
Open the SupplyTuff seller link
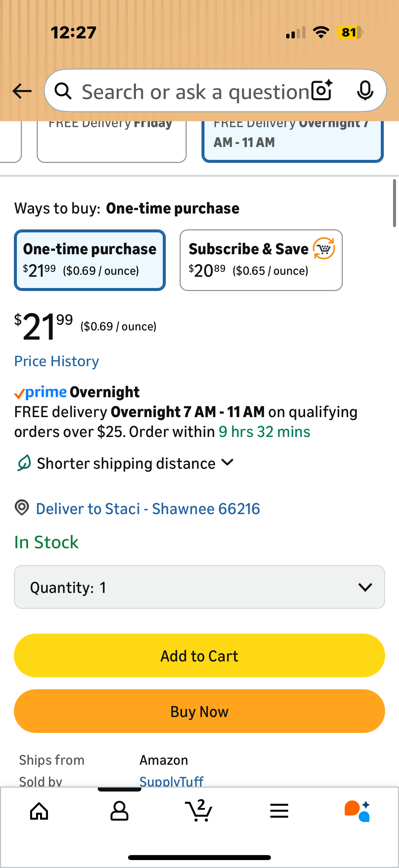[171, 781]
